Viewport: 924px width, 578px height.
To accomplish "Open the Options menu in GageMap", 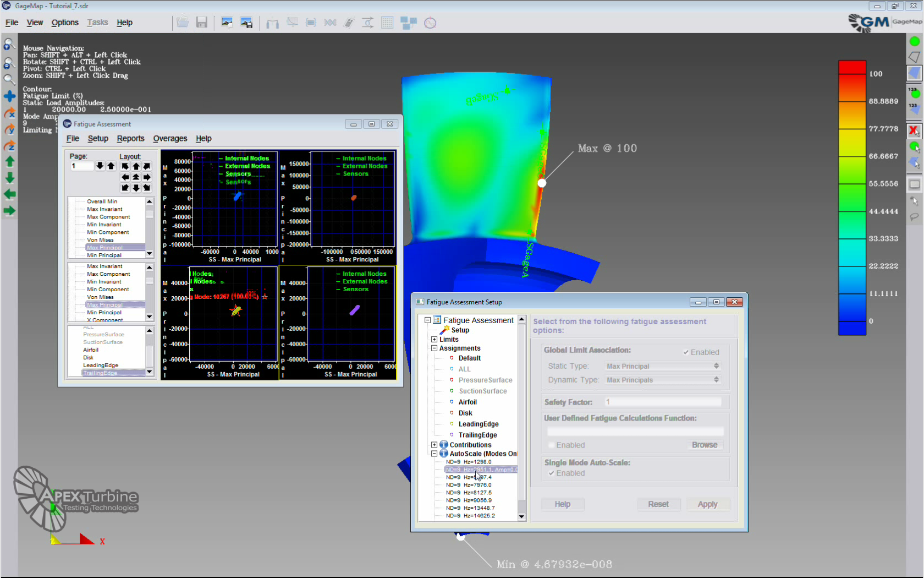I will 65,23.
